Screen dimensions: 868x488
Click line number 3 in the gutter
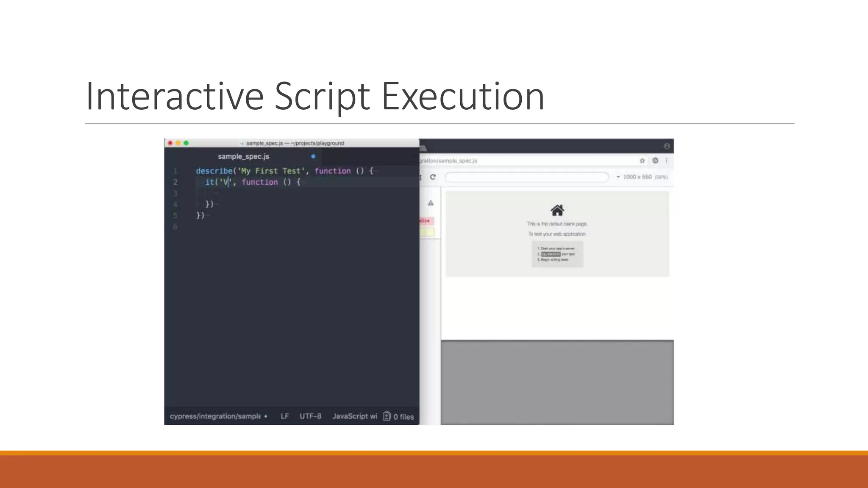(x=175, y=193)
